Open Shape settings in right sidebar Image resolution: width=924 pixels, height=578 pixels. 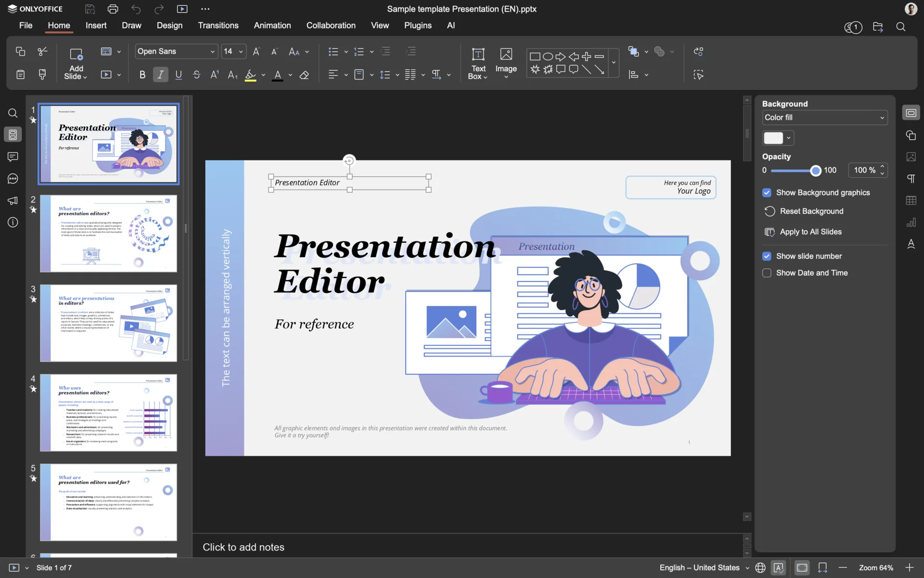click(911, 135)
